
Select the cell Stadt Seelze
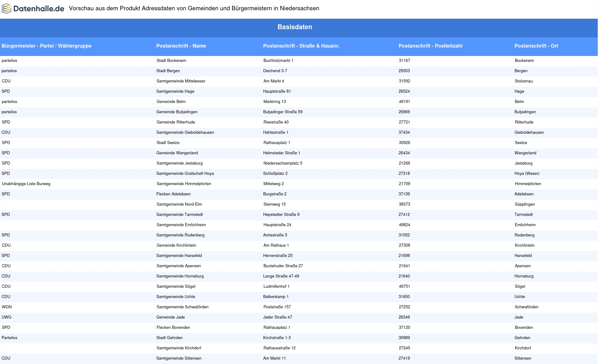click(168, 143)
